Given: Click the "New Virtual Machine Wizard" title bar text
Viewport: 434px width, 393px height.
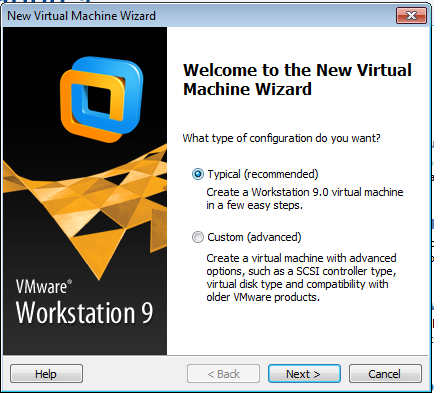Looking at the screenshot, I should 81,16.
